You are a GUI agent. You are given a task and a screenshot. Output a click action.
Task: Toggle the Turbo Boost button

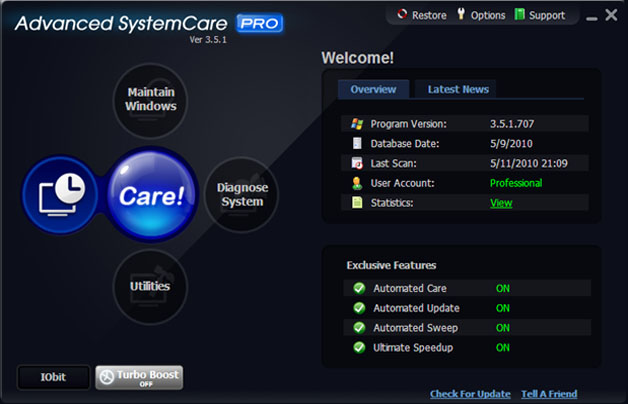(139, 377)
